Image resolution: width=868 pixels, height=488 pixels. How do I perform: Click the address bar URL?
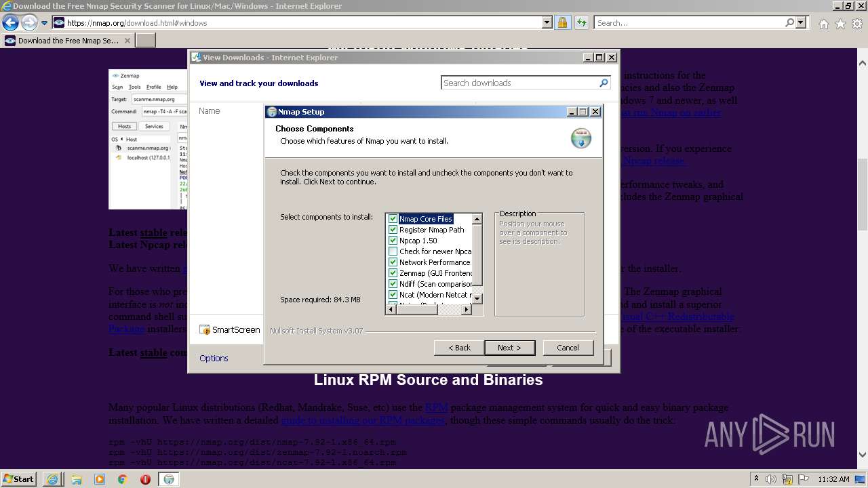point(137,23)
